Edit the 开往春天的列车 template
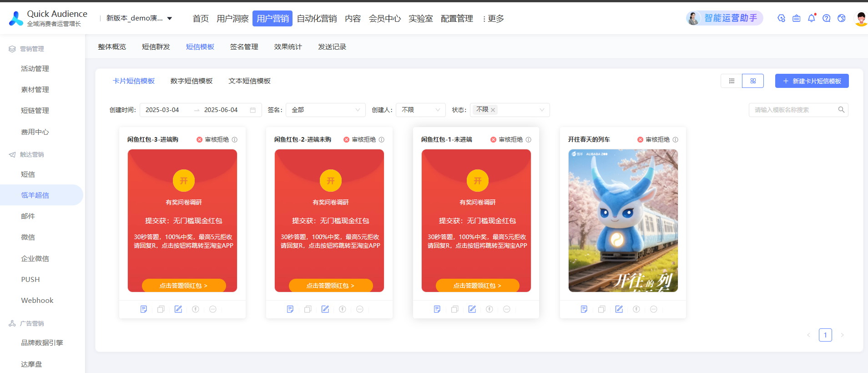This screenshot has width=868, height=373. (619, 309)
